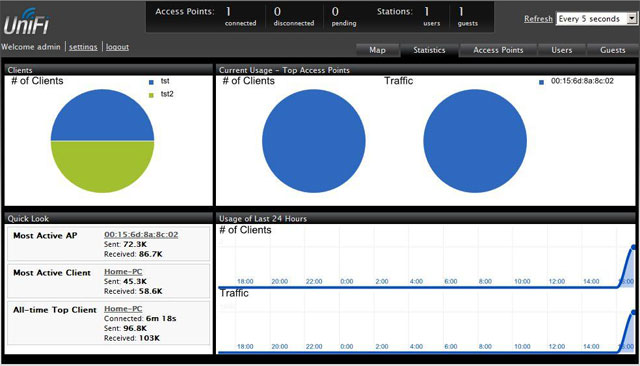Click the 00:15:6d:8a:8c:02 legend marker

(541, 82)
